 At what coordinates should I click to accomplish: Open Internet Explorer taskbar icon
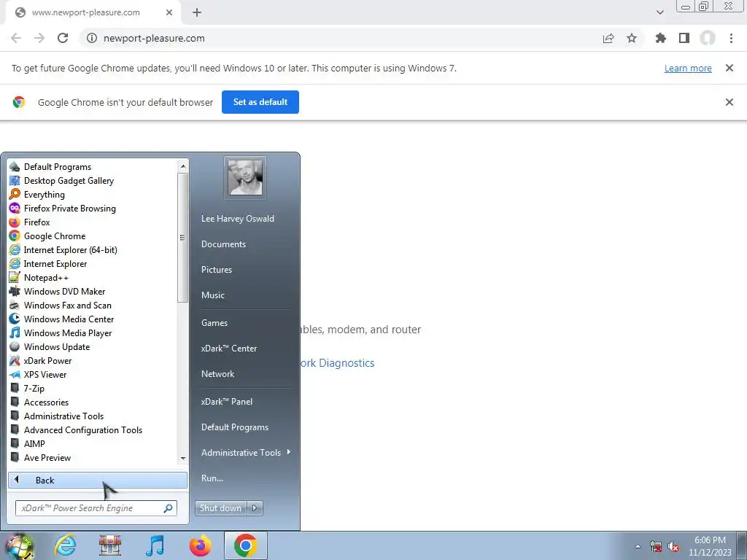(x=65, y=545)
